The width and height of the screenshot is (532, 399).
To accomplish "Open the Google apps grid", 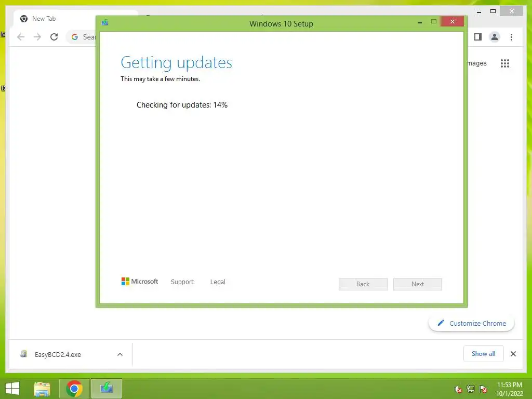I will (x=505, y=63).
